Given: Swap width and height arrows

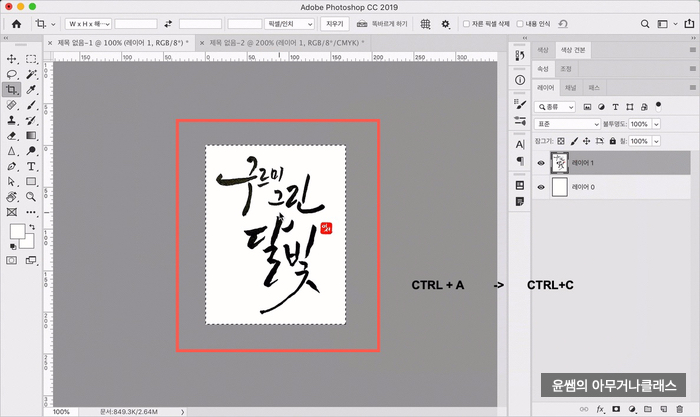Looking at the screenshot, I should coord(168,24).
